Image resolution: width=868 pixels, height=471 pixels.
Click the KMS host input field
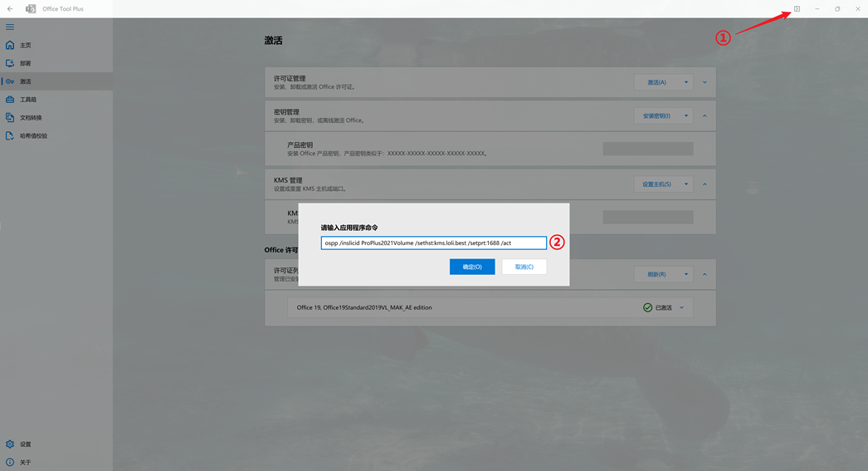click(647, 217)
